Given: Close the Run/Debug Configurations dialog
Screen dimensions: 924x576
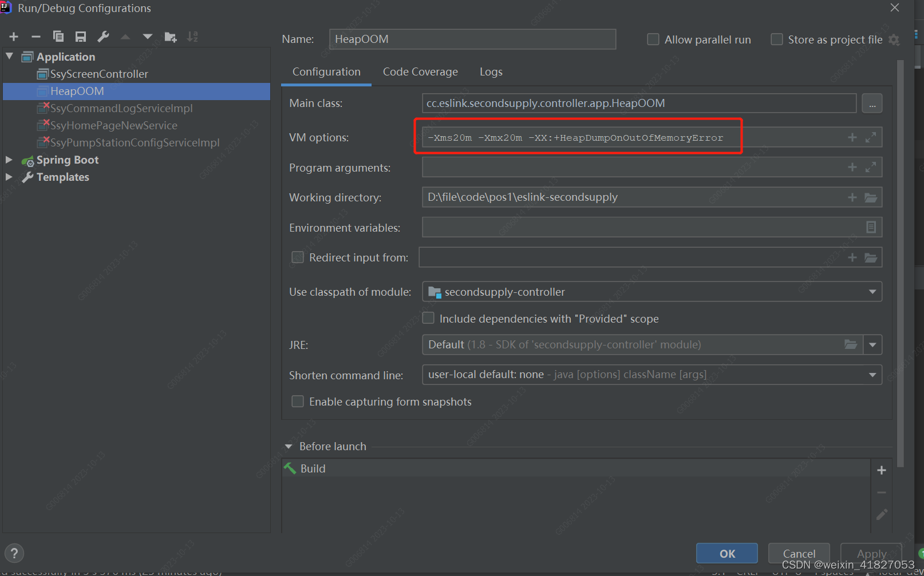Looking at the screenshot, I should pos(895,7).
